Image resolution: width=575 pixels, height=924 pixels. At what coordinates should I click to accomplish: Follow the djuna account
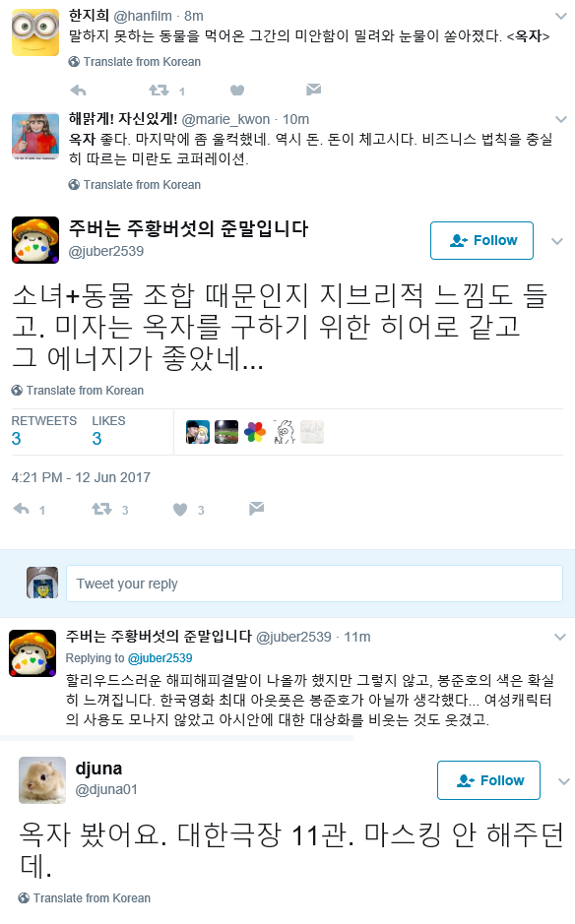(x=489, y=780)
